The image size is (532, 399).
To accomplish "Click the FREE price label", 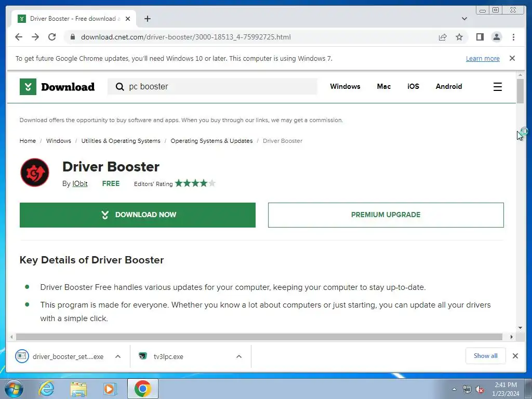I will pos(111,183).
